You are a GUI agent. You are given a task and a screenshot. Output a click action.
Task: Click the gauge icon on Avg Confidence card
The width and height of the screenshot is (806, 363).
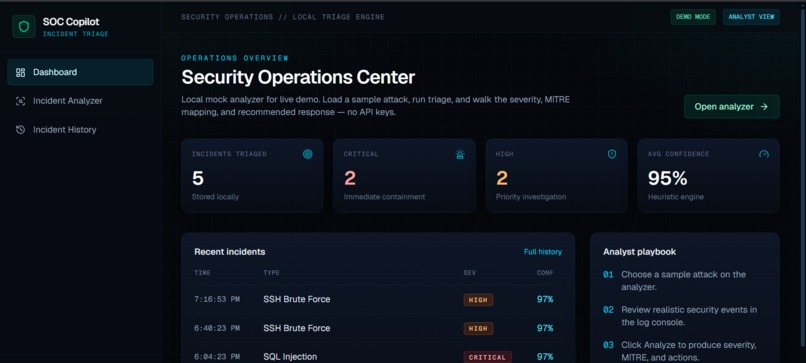pyautogui.click(x=764, y=154)
